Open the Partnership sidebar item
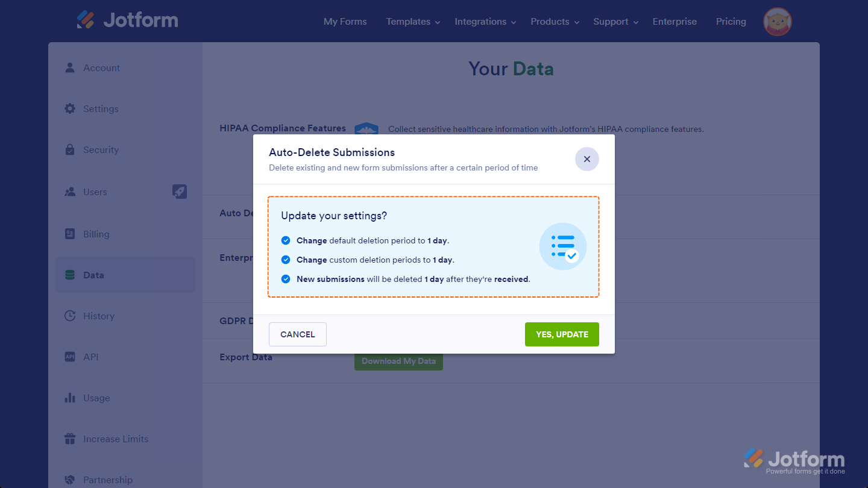The image size is (868, 488). pyautogui.click(x=108, y=480)
